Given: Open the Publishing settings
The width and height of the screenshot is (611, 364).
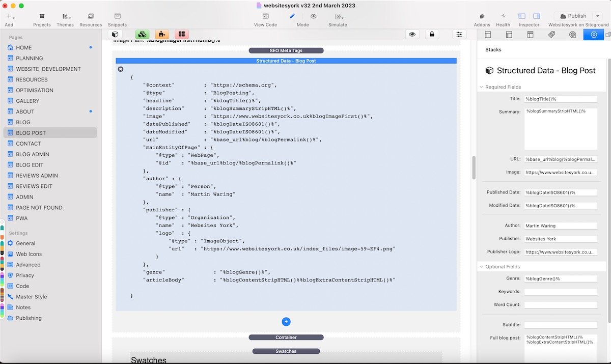Looking at the screenshot, I should (29, 318).
